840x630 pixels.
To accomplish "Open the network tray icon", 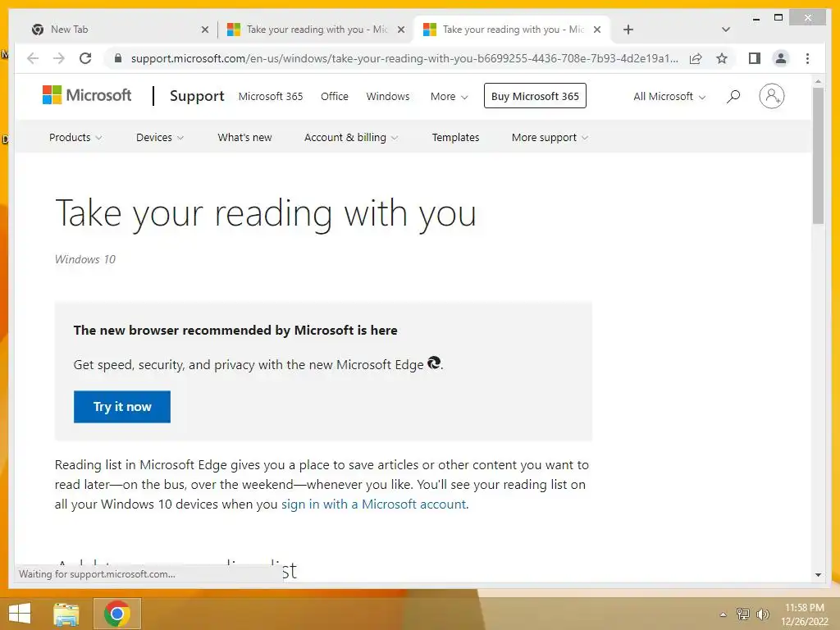I will pos(743,614).
